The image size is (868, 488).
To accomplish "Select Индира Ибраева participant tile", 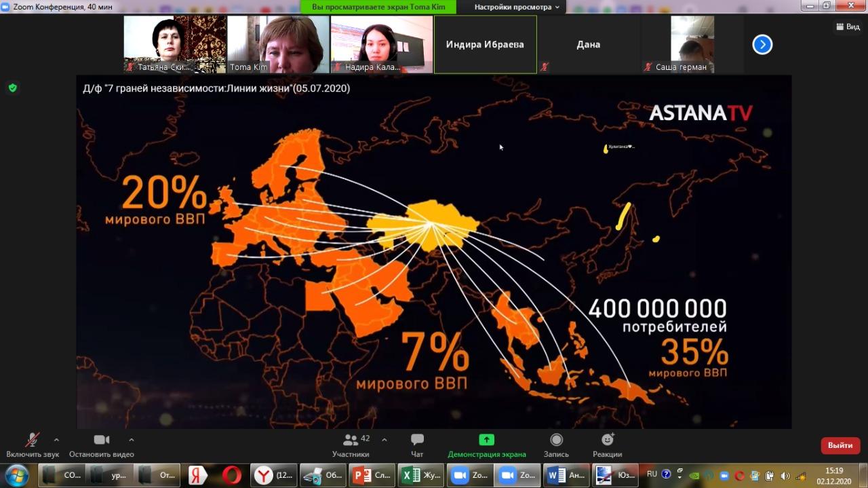I will (x=485, y=44).
